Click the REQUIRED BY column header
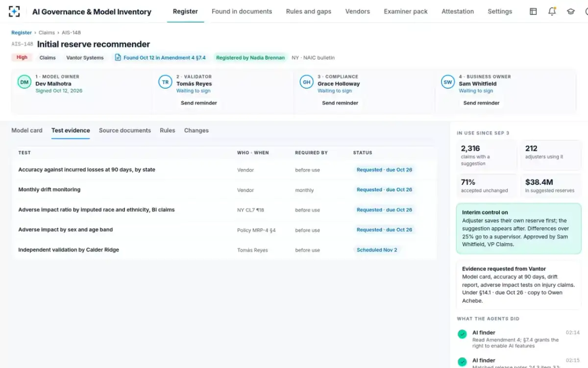This screenshot has width=588, height=368. 311,153
